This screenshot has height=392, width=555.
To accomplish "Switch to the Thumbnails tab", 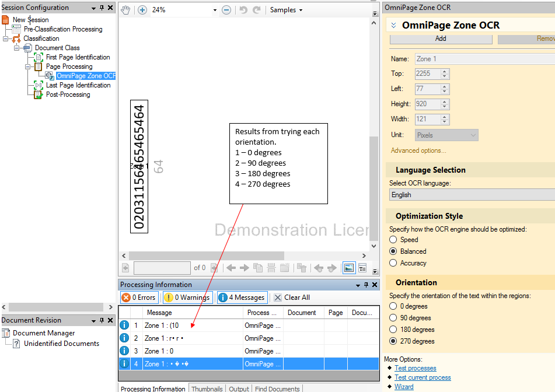I will click(207, 388).
